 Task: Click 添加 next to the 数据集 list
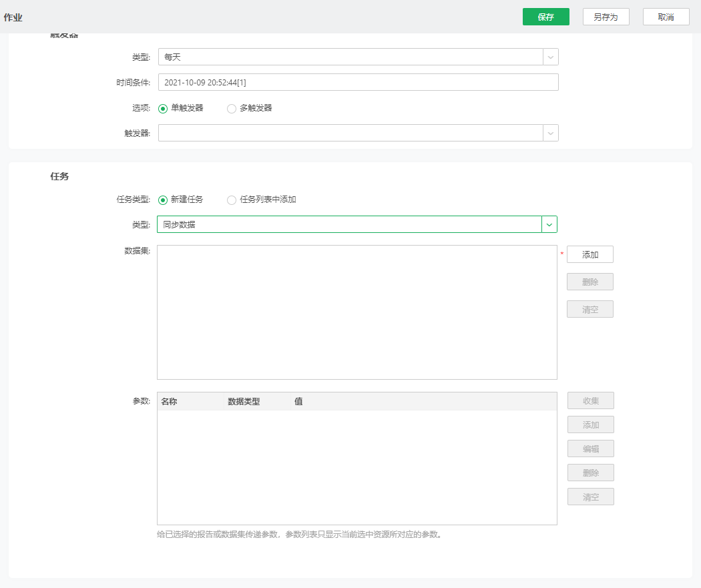click(x=590, y=254)
